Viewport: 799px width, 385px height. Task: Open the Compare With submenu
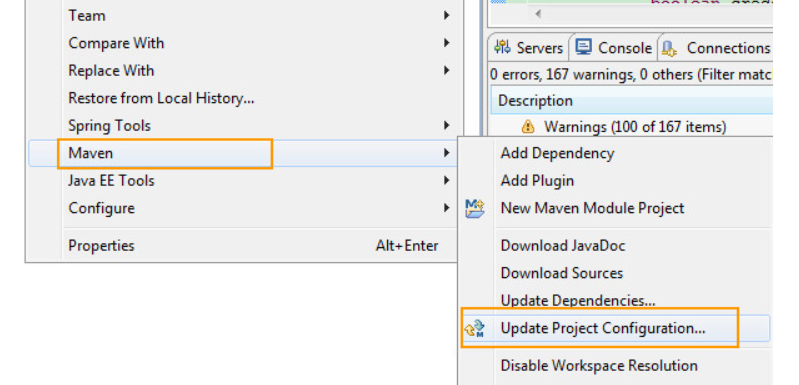[245, 43]
